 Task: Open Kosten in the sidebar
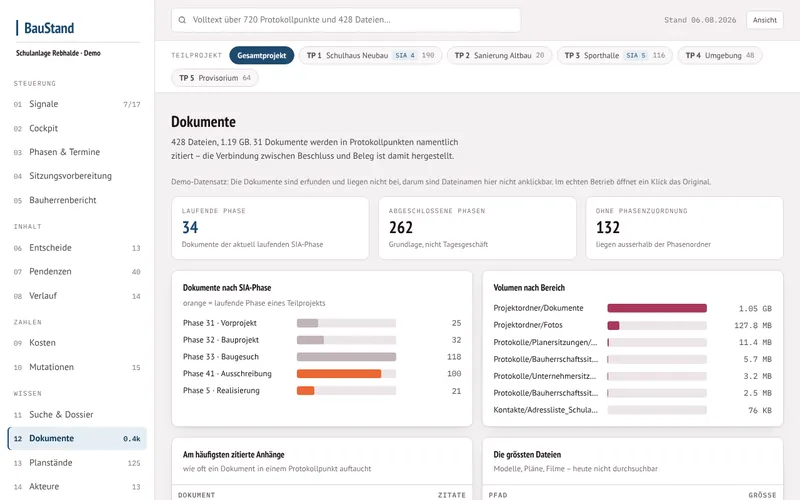click(x=77, y=343)
